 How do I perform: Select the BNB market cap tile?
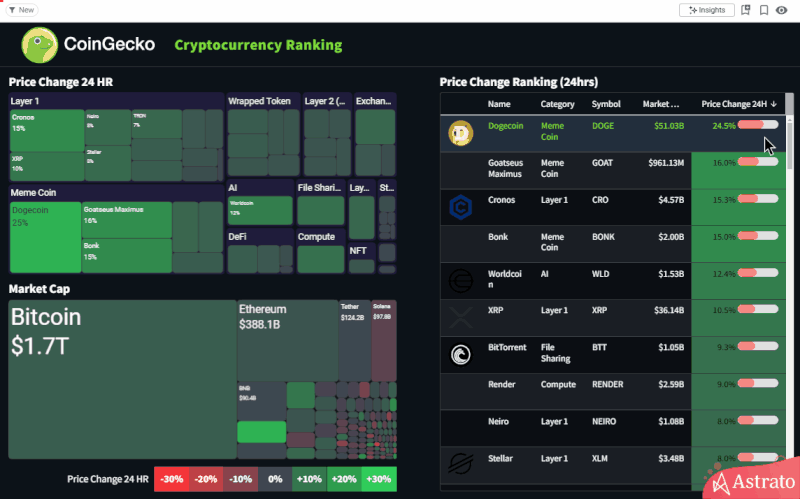pos(262,401)
